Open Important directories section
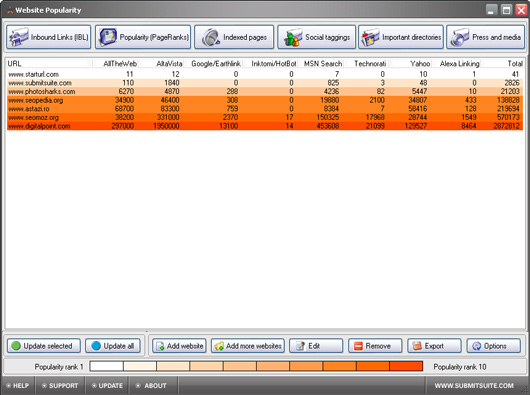Viewport: 530px width, 395px height. pos(401,37)
